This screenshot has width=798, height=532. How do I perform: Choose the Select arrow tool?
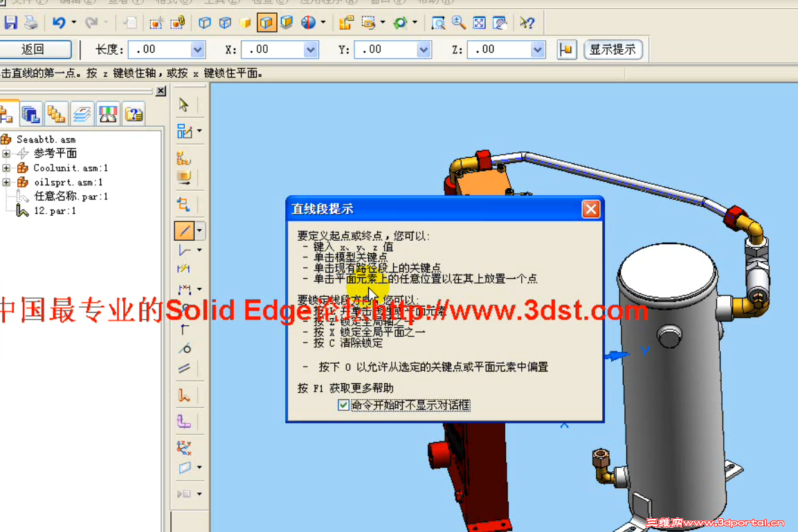(x=183, y=104)
